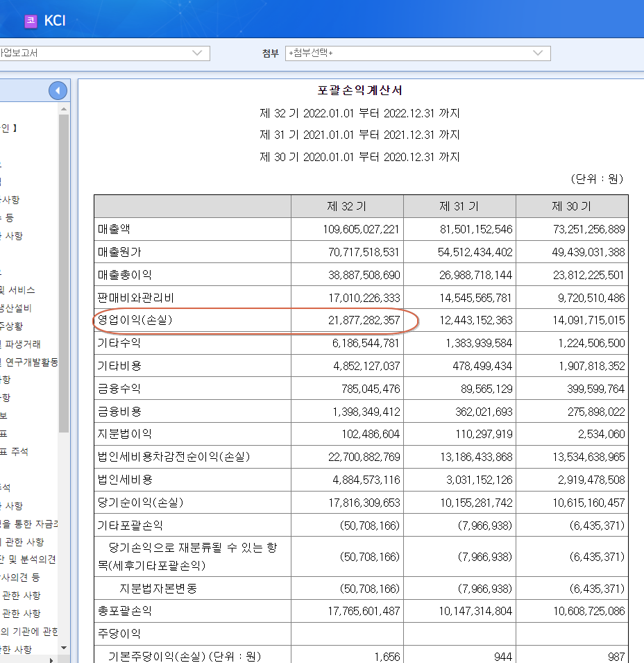Image resolution: width=644 pixels, height=663 pixels.
Task: Click the 기타수익 row label
Action: tap(119, 343)
